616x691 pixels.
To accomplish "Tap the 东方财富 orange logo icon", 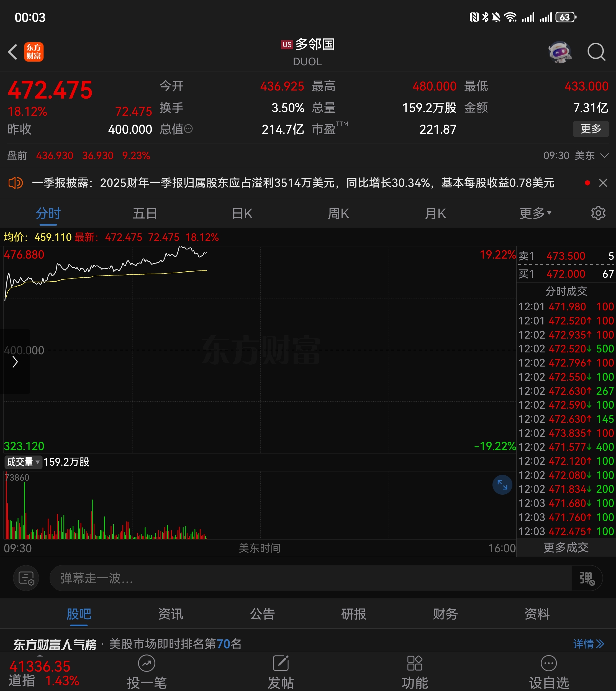I will click(34, 52).
